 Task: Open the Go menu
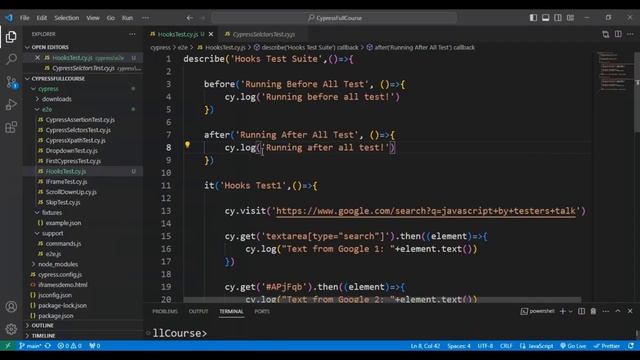click(x=111, y=18)
